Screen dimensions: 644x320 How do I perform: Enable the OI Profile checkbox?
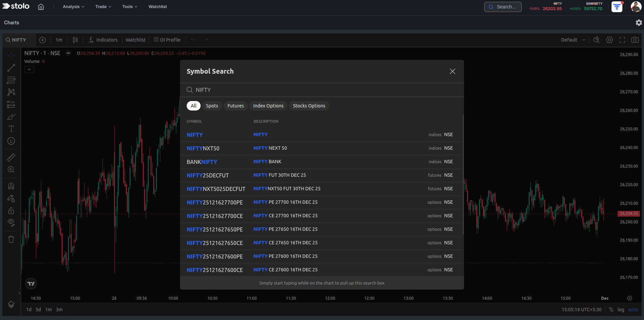[156, 39]
